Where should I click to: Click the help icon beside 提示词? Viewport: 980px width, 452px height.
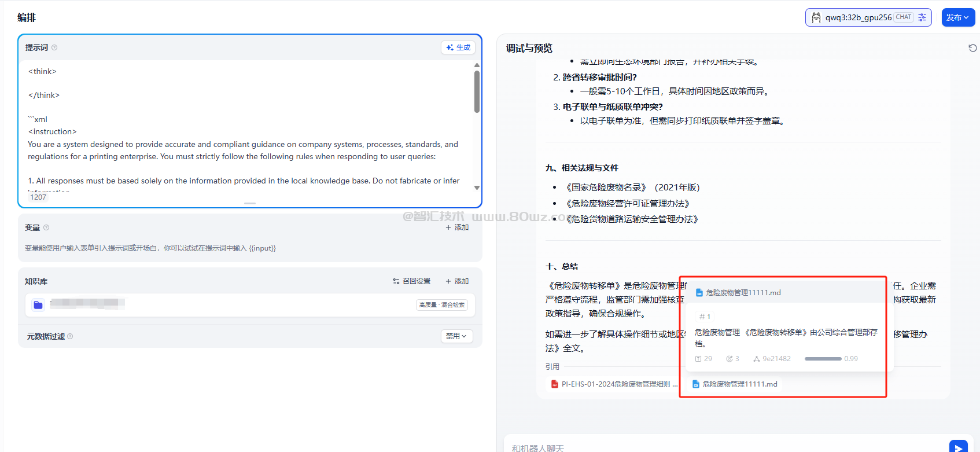pos(54,47)
